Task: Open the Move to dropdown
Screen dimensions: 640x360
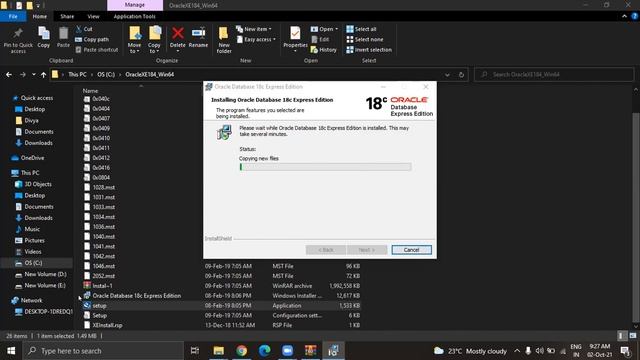Action: 134,40
